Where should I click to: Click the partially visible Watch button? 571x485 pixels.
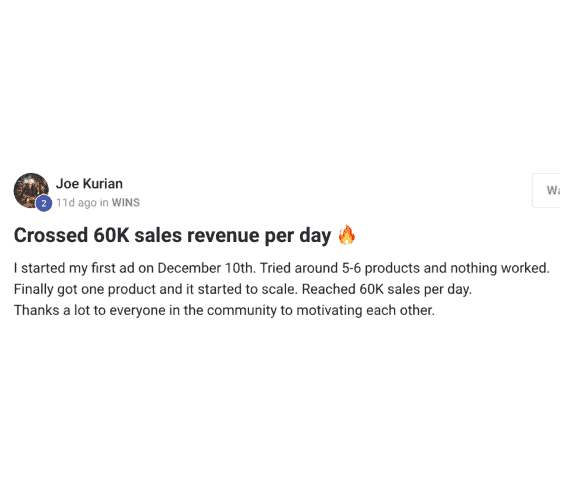(x=546, y=190)
